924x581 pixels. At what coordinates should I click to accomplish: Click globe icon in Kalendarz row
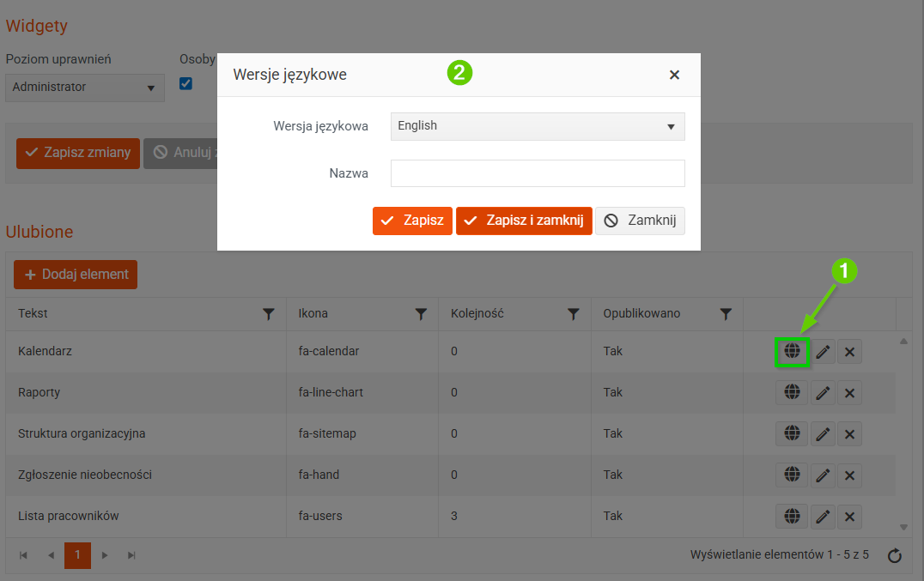pyautogui.click(x=792, y=351)
